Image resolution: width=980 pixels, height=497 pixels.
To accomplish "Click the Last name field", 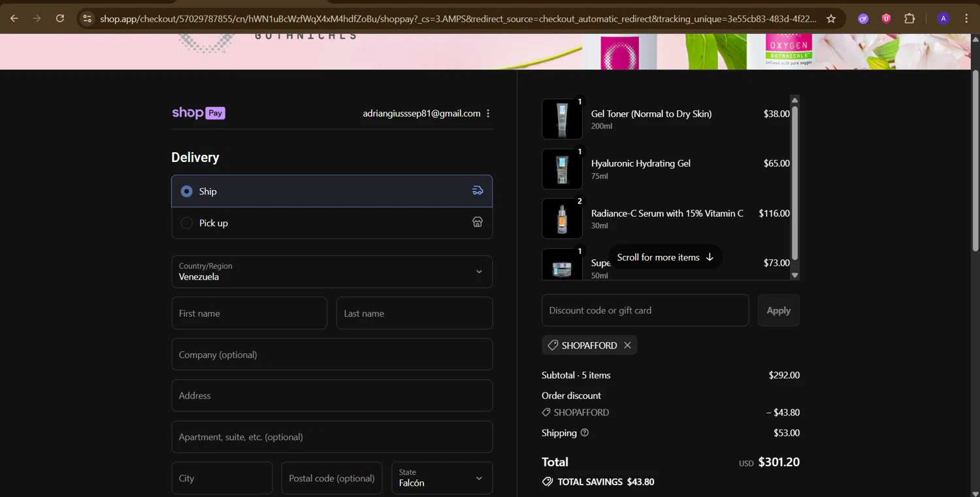I will point(414,313).
